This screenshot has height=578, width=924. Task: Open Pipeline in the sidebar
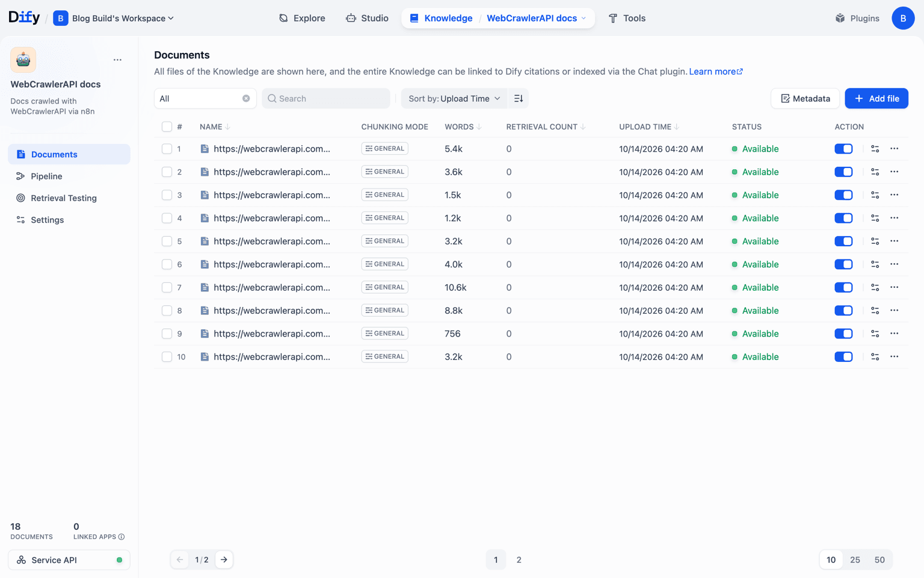click(x=69, y=176)
